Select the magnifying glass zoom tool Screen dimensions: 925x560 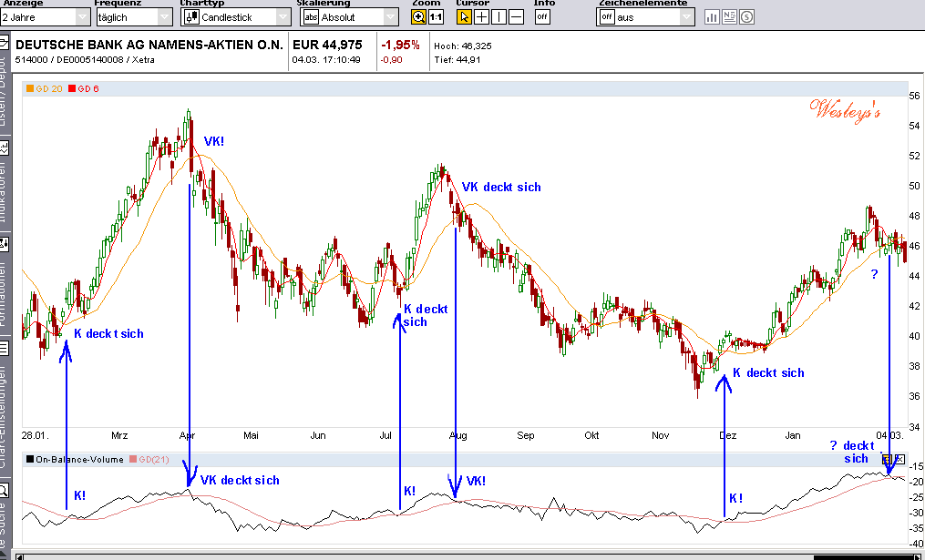pyautogui.click(x=418, y=15)
